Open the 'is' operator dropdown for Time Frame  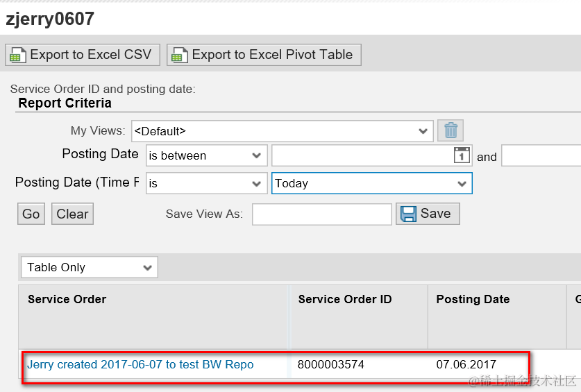[207, 183]
